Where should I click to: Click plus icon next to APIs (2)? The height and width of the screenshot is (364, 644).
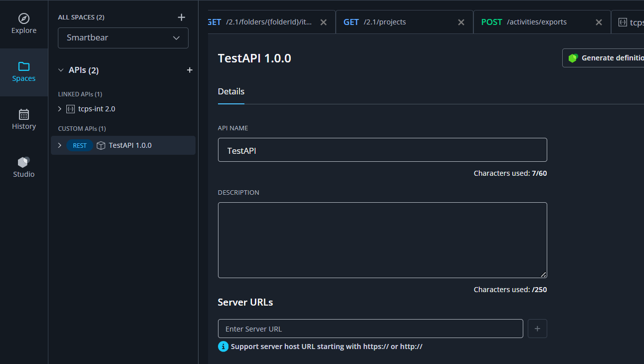[190, 70]
